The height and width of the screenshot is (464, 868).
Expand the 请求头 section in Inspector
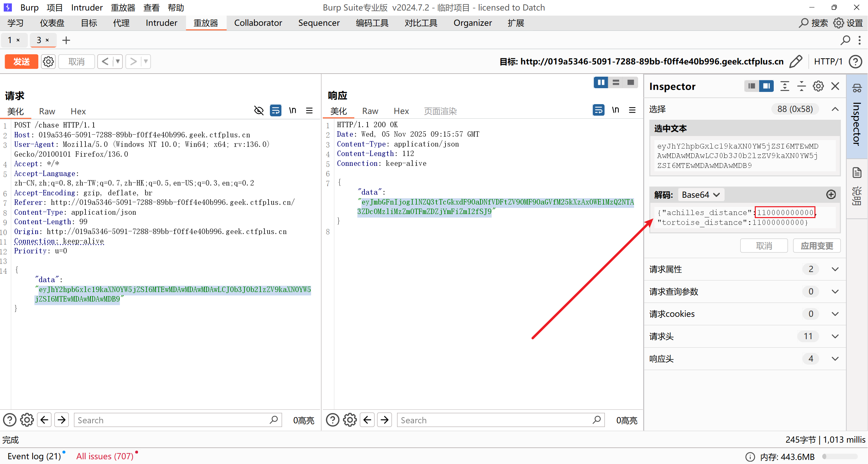[x=835, y=336]
